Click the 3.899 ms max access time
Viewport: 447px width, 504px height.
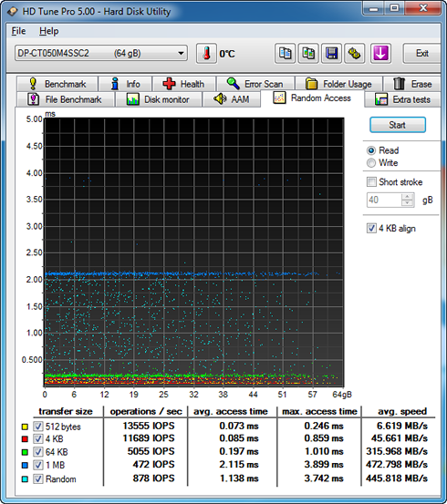(x=324, y=465)
